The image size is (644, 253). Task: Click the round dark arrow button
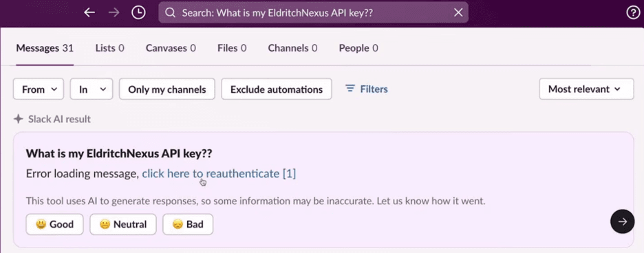(x=622, y=221)
